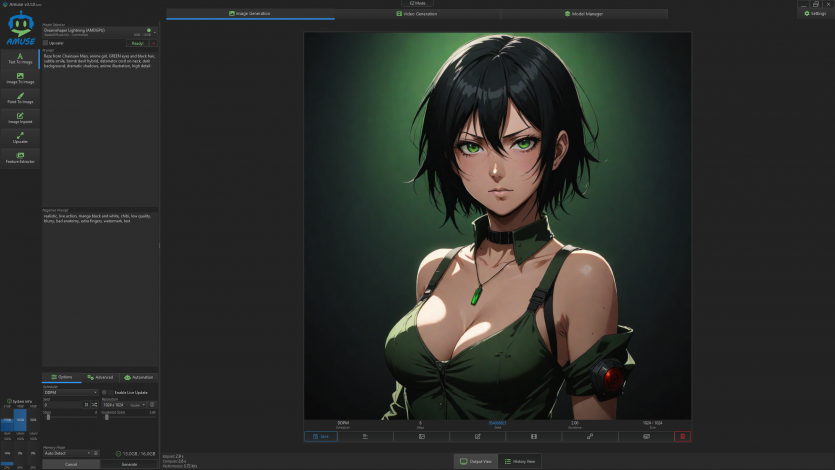Open the Image To Image tool
The width and height of the screenshot is (835, 470).
[x=20, y=78]
